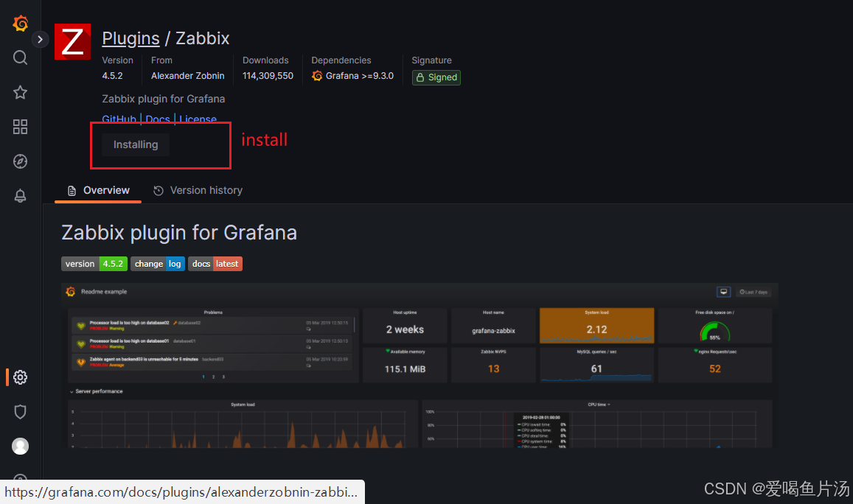Click the readme example dashboard screenshot

[x=419, y=365]
